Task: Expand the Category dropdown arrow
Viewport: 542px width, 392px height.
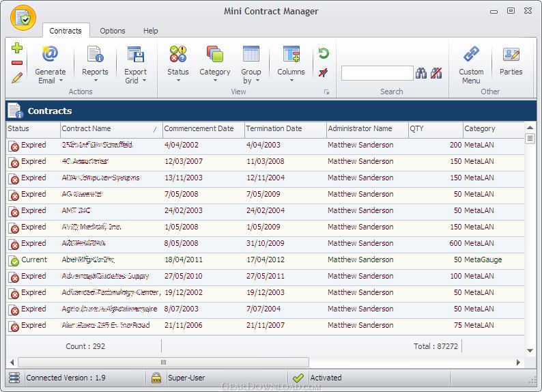Action: [215, 81]
